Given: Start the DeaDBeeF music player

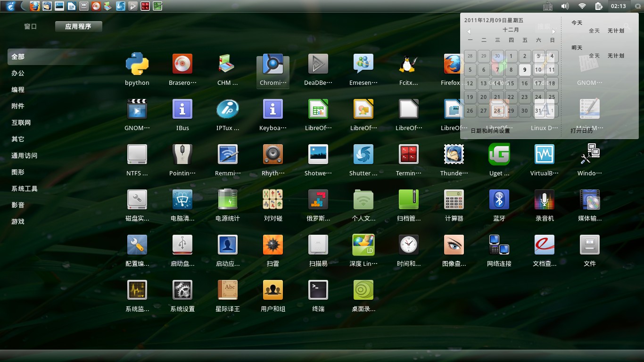Looking at the screenshot, I should coord(318,64).
